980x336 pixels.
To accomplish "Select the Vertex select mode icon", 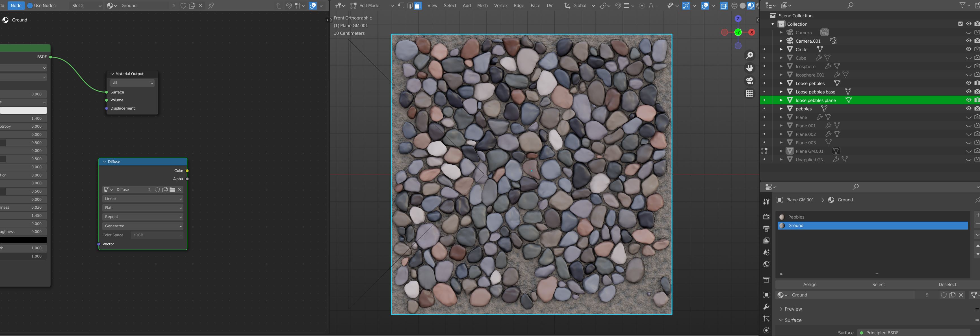I will pyautogui.click(x=398, y=5).
